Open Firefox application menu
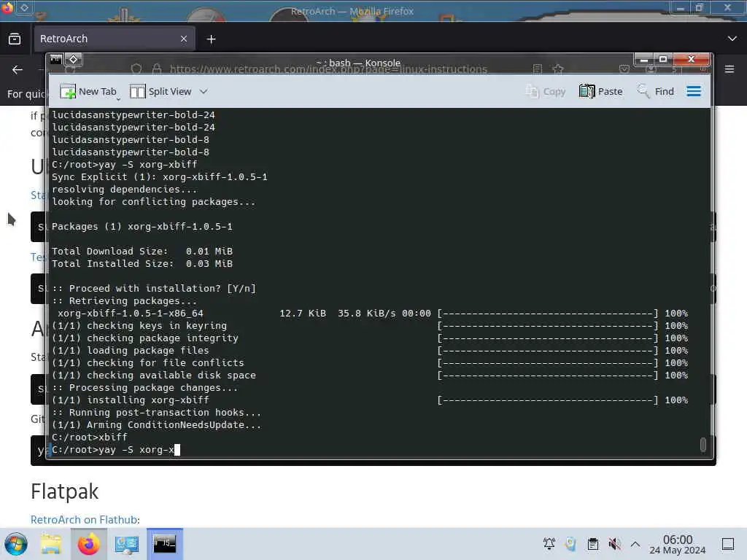The width and height of the screenshot is (747, 560). (729, 69)
